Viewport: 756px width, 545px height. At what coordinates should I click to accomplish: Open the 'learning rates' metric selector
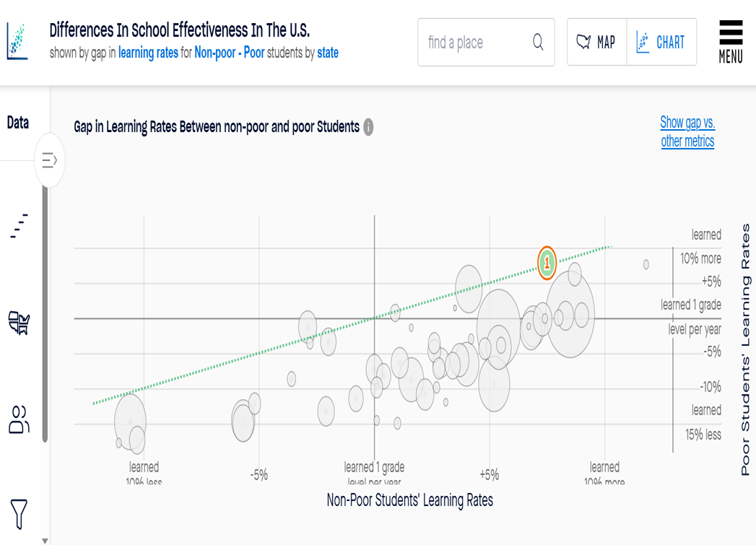point(148,53)
